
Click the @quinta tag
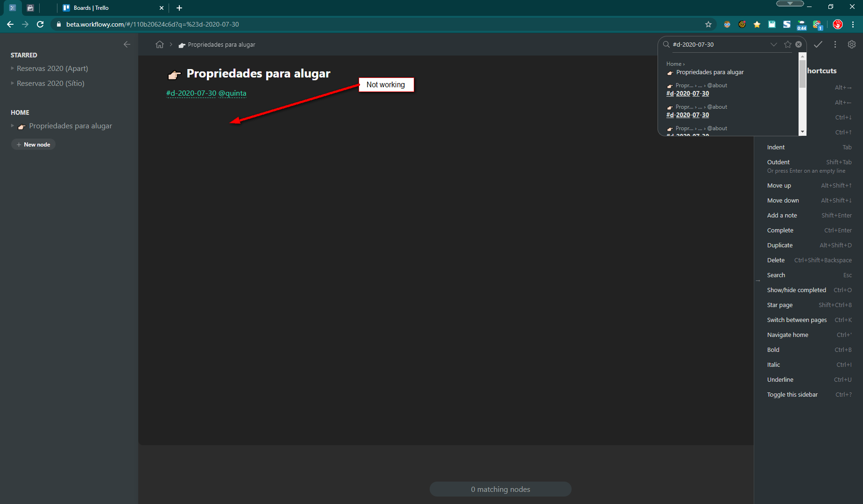pyautogui.click(x=233, y=93)
